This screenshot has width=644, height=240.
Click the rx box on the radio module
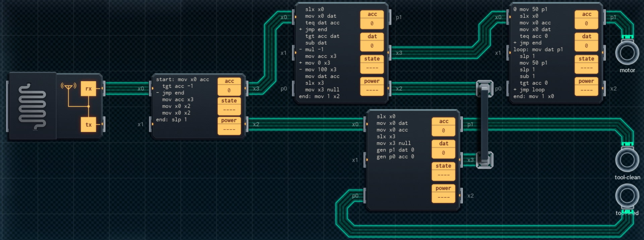tap(88, 89)
